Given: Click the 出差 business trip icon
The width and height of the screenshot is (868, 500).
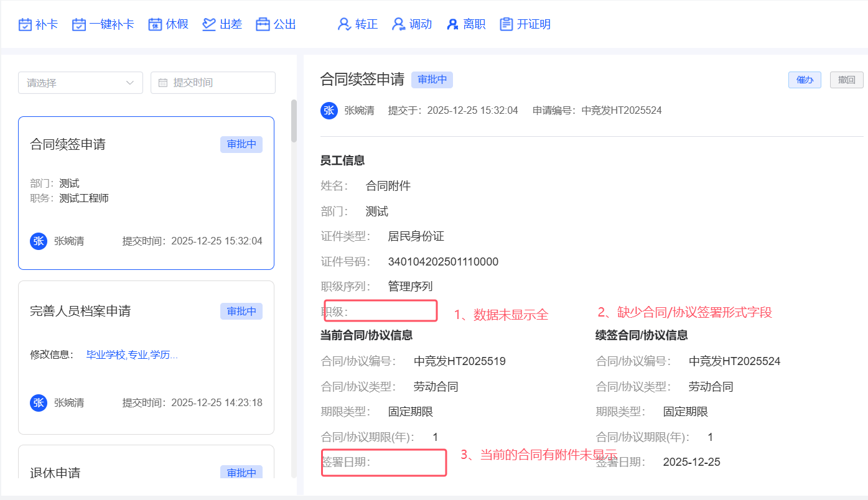Looking at the screenshot, I should click(209, 24).
